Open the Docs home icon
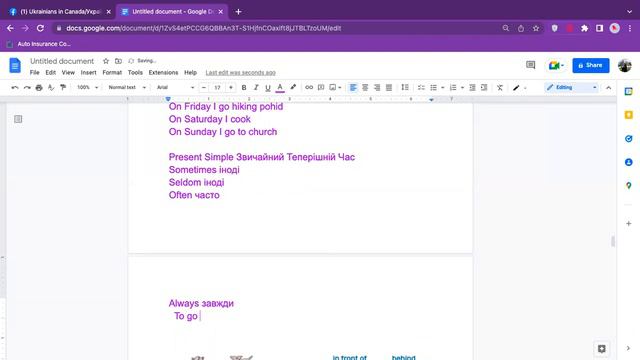The height and width of the screenshot is (360, 640). (x=15, y=65)
